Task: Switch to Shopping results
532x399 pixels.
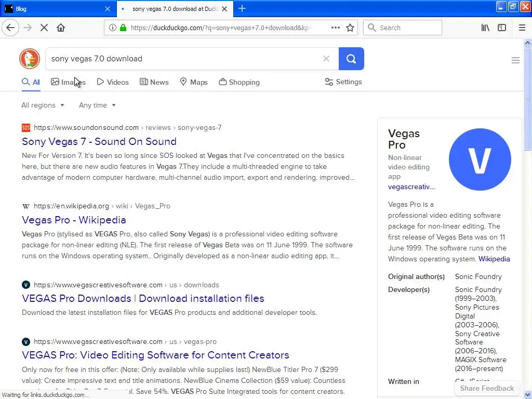Action: (x=239, y=82)
